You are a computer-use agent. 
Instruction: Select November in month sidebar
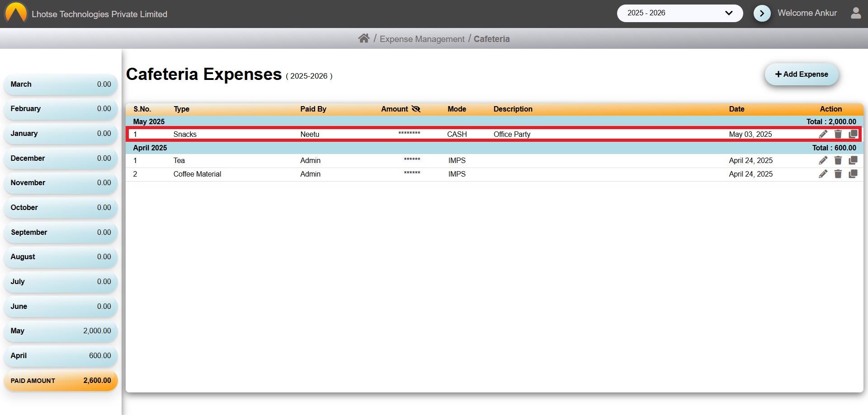click(61, 183)
